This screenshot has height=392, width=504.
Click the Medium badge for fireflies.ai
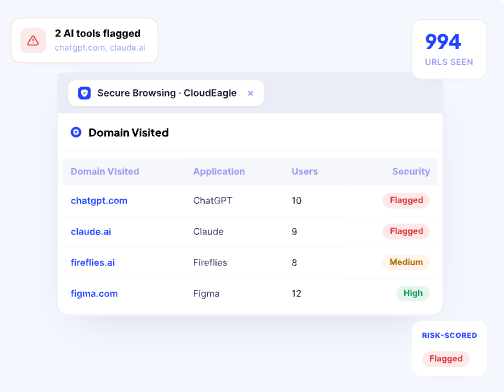click(406, 262)
